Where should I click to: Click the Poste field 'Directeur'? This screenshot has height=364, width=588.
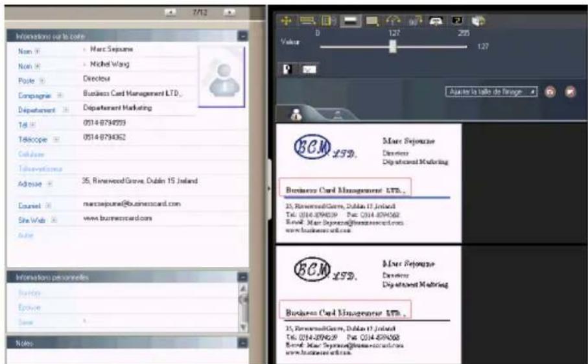97,78
